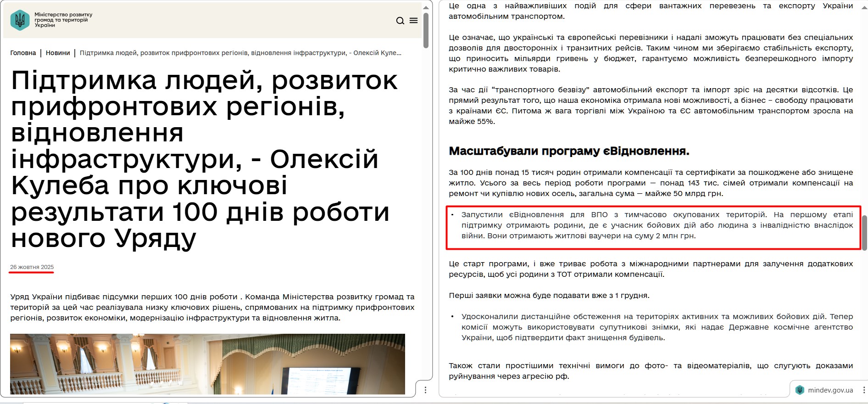This screenshot has width=868, height=404.
Task: Click paragraph starting 'За 100 днів понад 15 тисяч'
Action: tap(651, 183)
